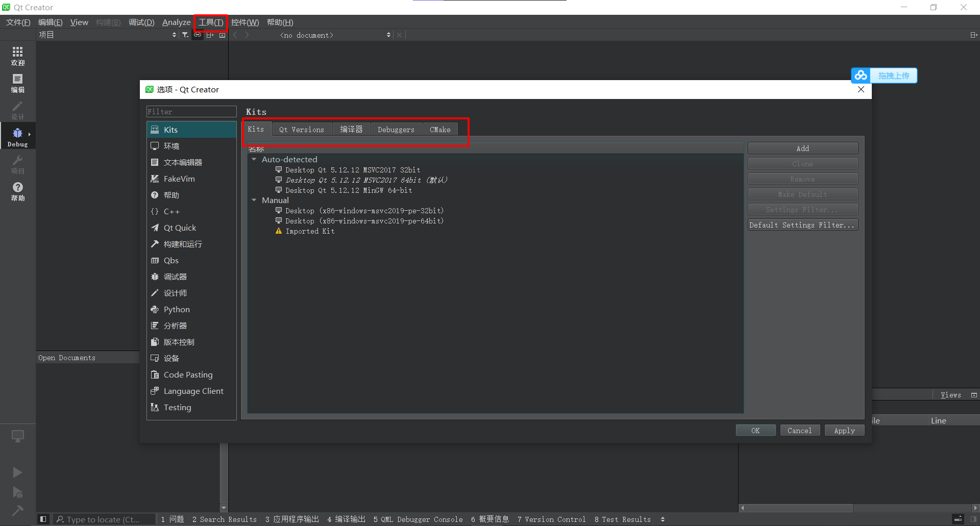Image resolution: width=980 pixels, height=526 pixels.
Task: Select the 环境 (Environment) category
Action: tap(191, 146)
